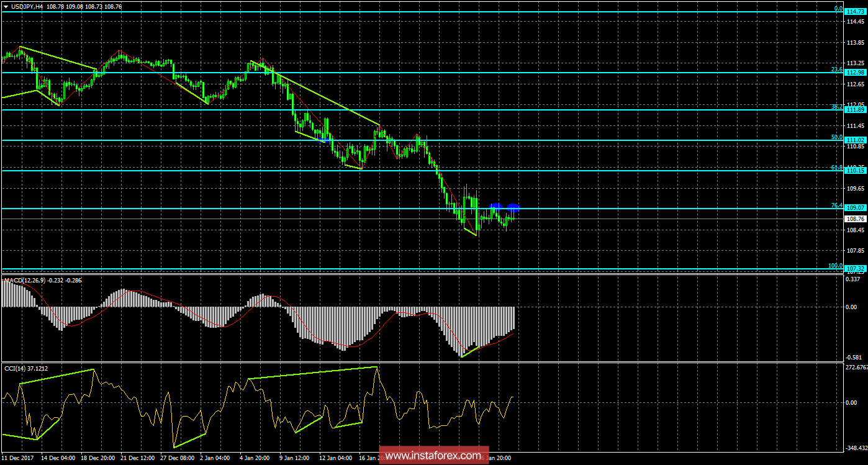Click the current price label 108.76
The height and width of the screenshot is (465, 868).
(856, 219)
